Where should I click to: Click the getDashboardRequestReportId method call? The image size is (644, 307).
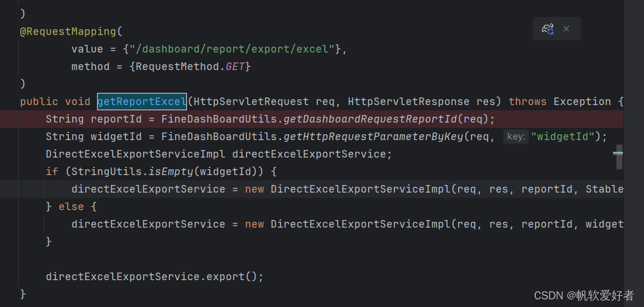click(371, 119)
